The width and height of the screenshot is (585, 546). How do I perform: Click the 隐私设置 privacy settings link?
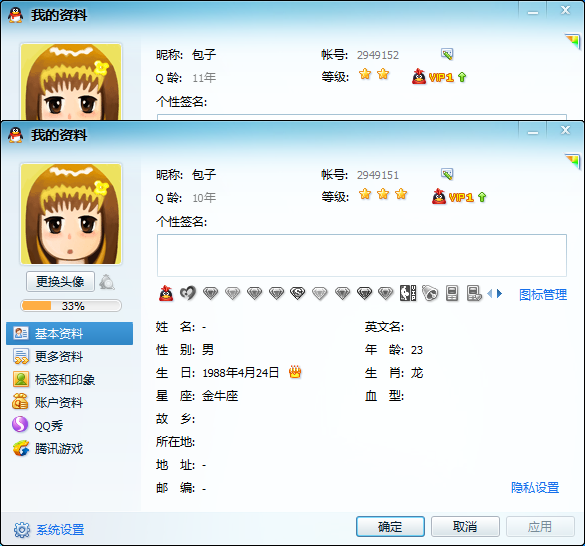tap(535, 487)
